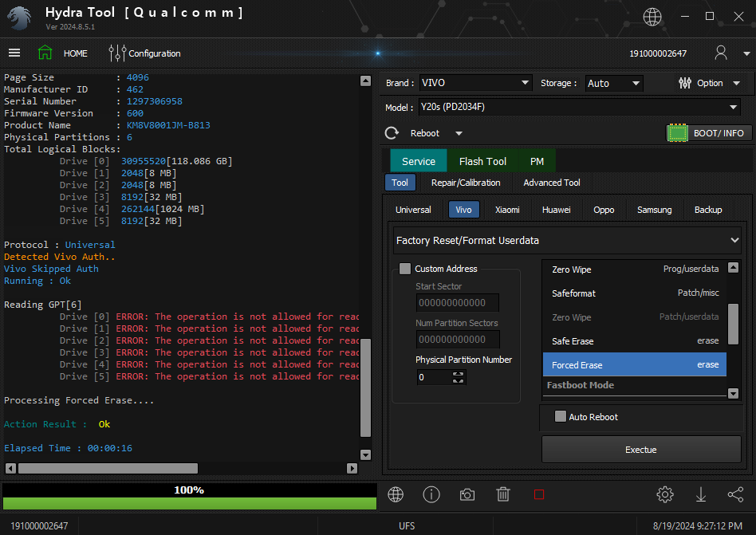Image resolution: width=756 pixels, height=535 pixels.
Task: Clear the log with trash icon
Action: [x=503, y=494]
